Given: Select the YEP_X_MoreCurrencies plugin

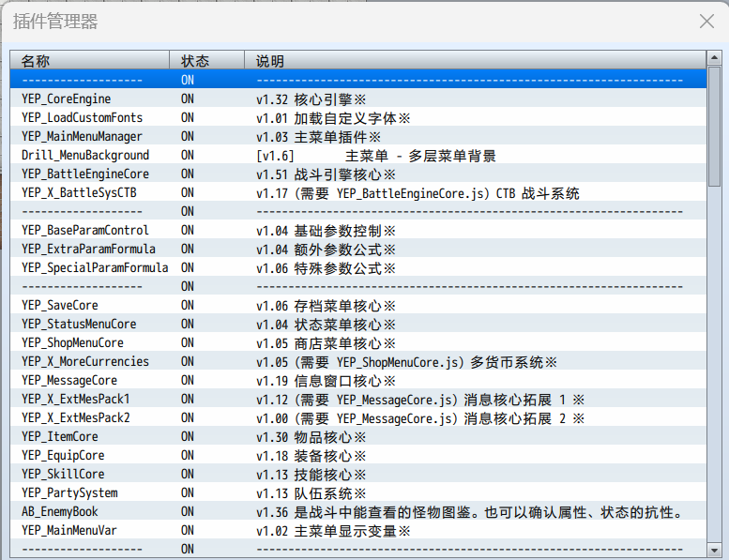Looking at the screenshot, I should point(358,361).
